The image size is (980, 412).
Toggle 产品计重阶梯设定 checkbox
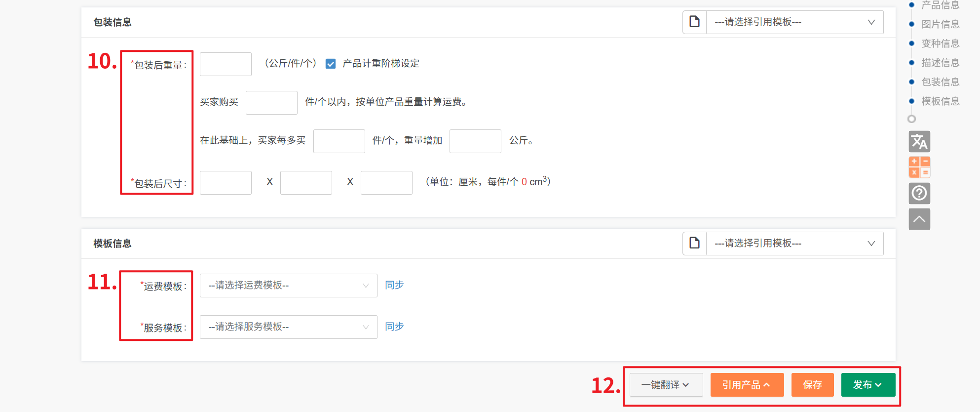(331, 64)
